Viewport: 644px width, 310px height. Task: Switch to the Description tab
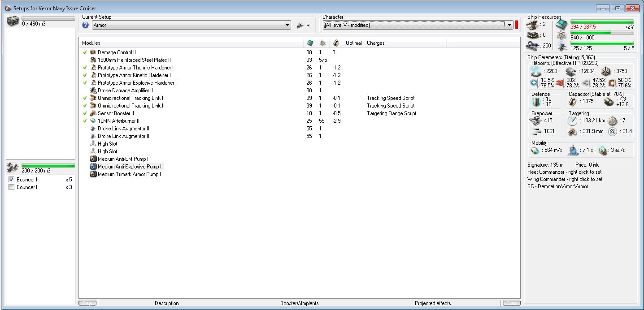[166, 303]
